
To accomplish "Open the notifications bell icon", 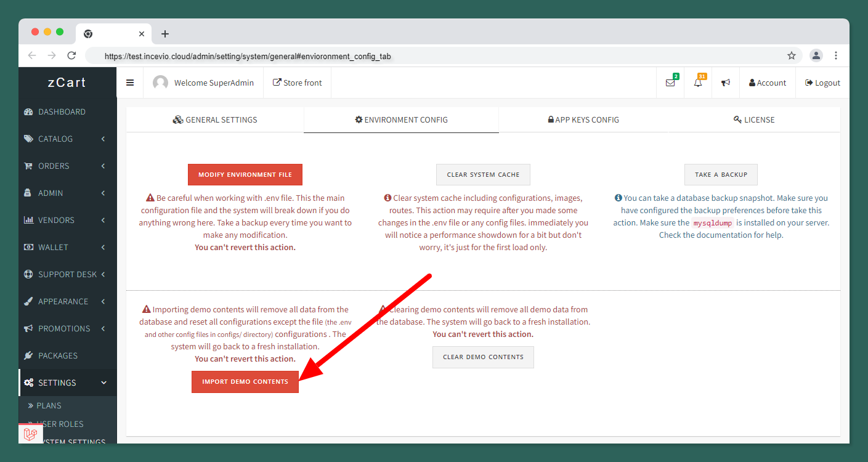I will (x=698, y=83).
